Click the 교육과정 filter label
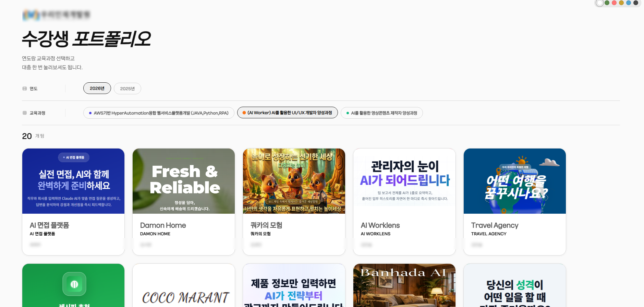The image size is (644, 307). pyautogui.click(x=37, y=113)
